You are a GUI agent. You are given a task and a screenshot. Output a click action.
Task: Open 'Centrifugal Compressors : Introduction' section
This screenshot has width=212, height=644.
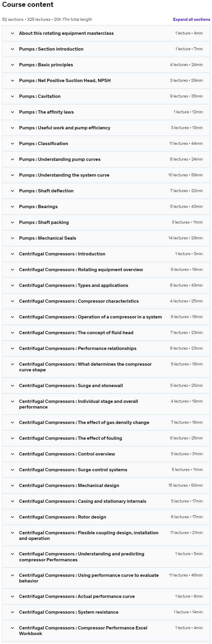point(62,254)
